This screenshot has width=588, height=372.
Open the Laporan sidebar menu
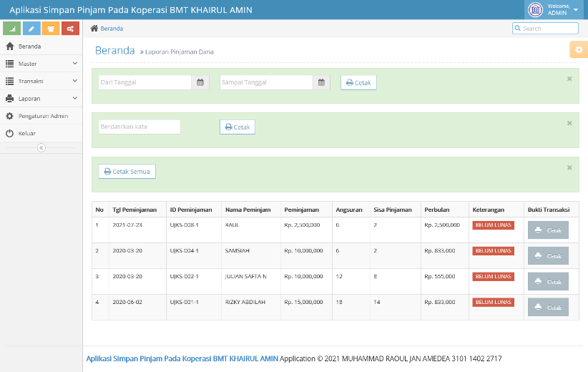41,99
